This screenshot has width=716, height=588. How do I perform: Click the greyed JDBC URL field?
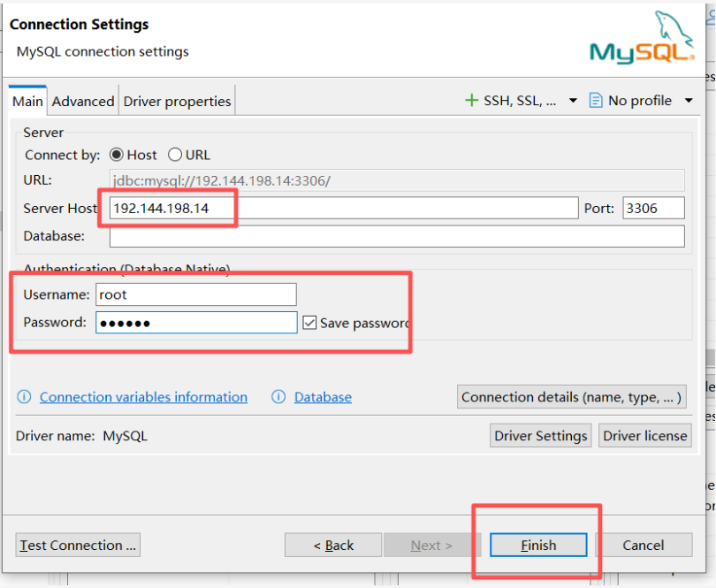click(x=397, y=180)
